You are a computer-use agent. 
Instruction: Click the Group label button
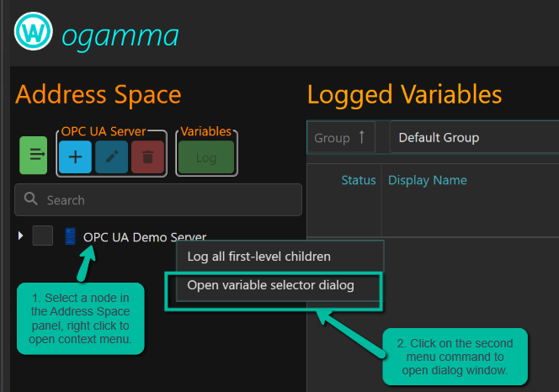click(332, 138)
